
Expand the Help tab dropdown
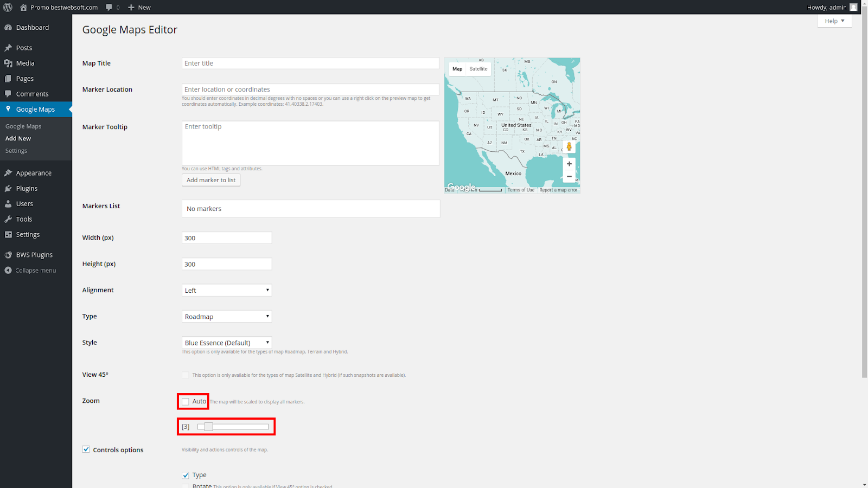pos(834,21)
